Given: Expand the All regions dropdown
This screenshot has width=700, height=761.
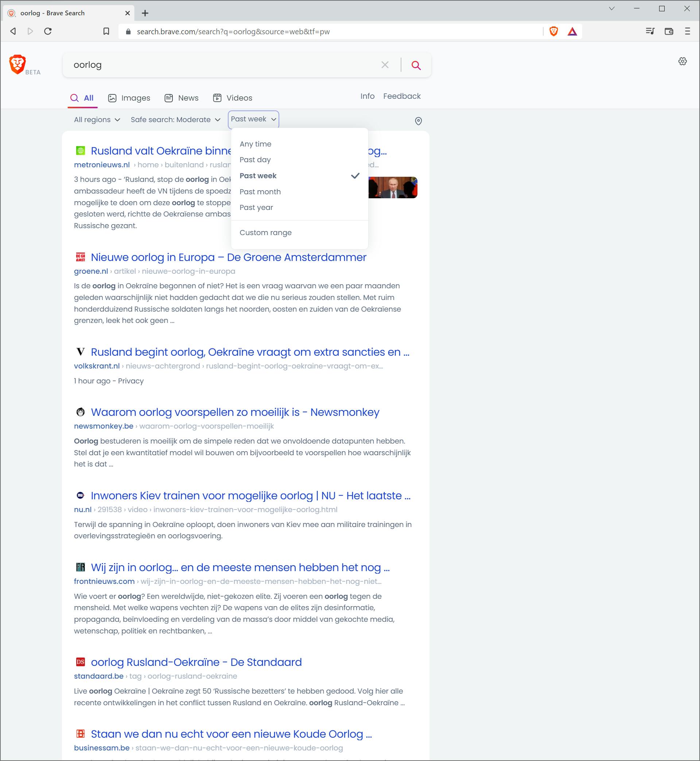Looking at the screenshot, I should pyautogui.click(x=97, y=120).
